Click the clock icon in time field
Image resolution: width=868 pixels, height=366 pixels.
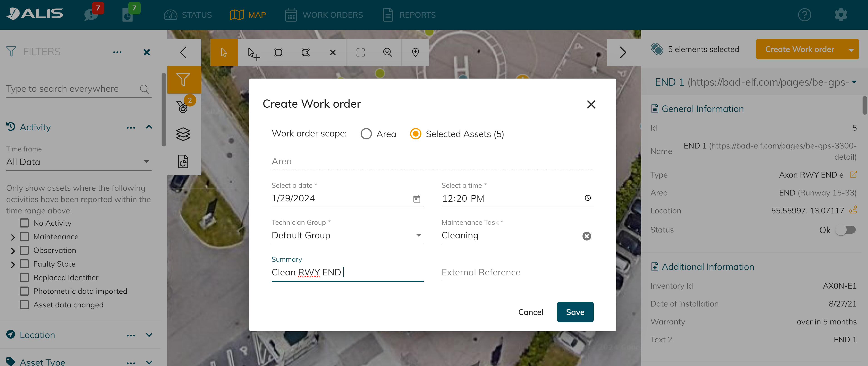[x=587, y=198]
